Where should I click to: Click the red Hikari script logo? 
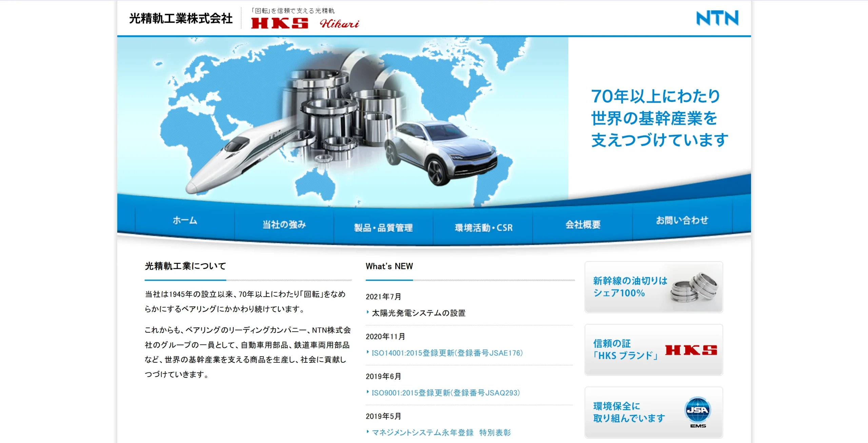point(339,23)
